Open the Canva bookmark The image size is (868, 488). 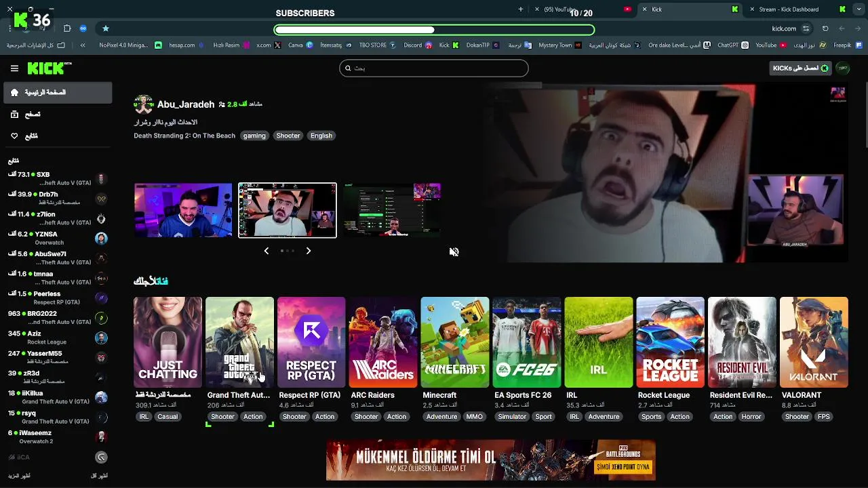tap(300, 45)
